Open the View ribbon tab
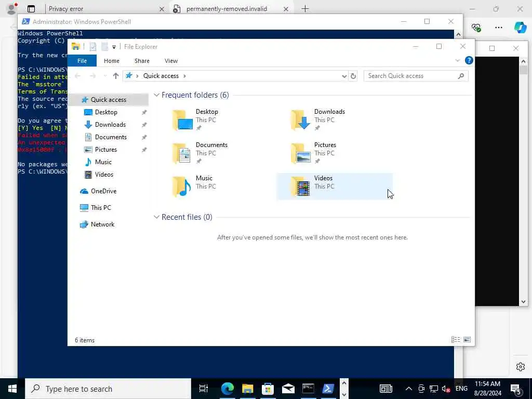532x399 pixels. (x=171, y=61)
